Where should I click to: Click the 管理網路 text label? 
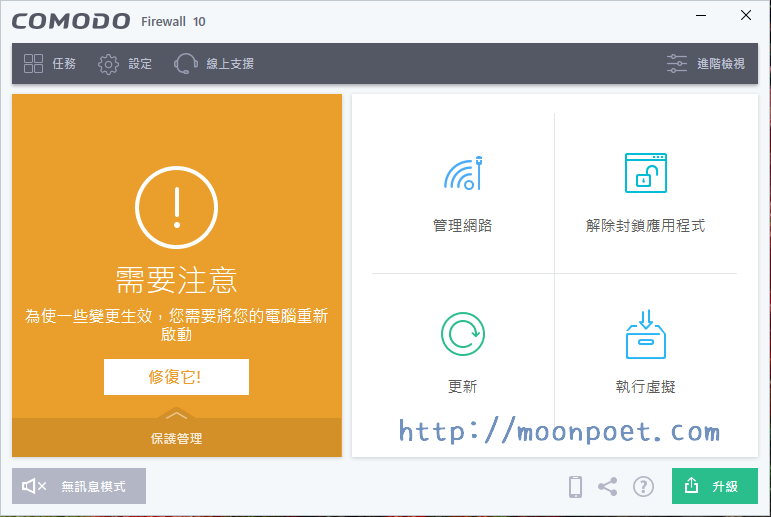462,226
